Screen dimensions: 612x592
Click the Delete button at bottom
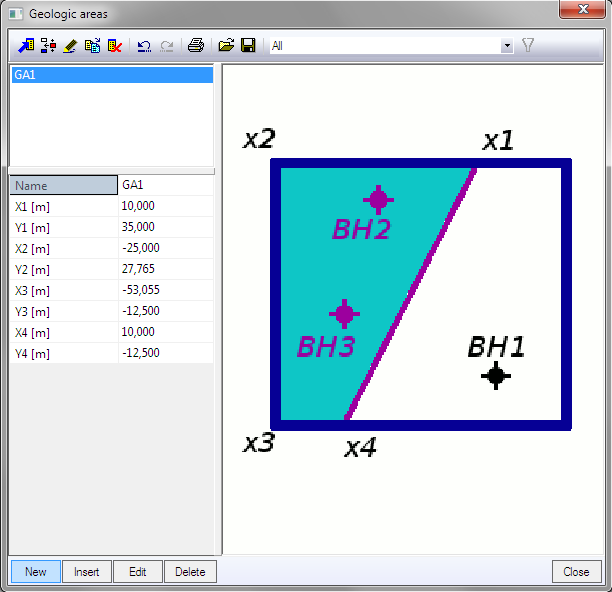190,572
